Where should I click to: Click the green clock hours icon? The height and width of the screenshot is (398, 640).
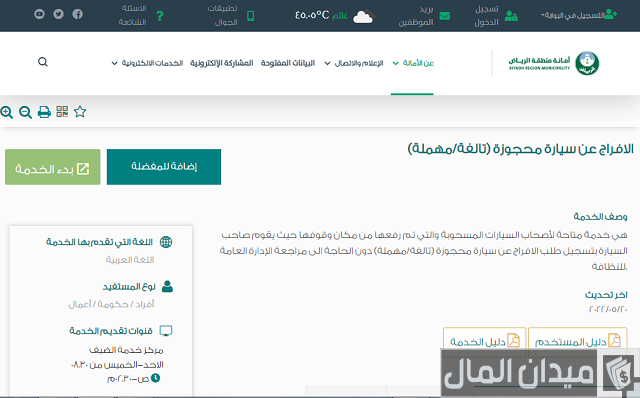[x=156, y=378]
